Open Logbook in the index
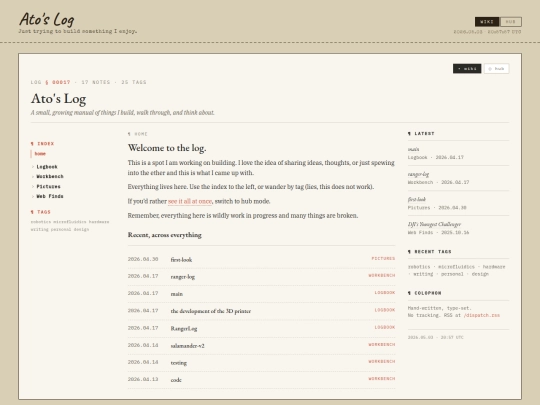540x405 pixels. (47, 167)
